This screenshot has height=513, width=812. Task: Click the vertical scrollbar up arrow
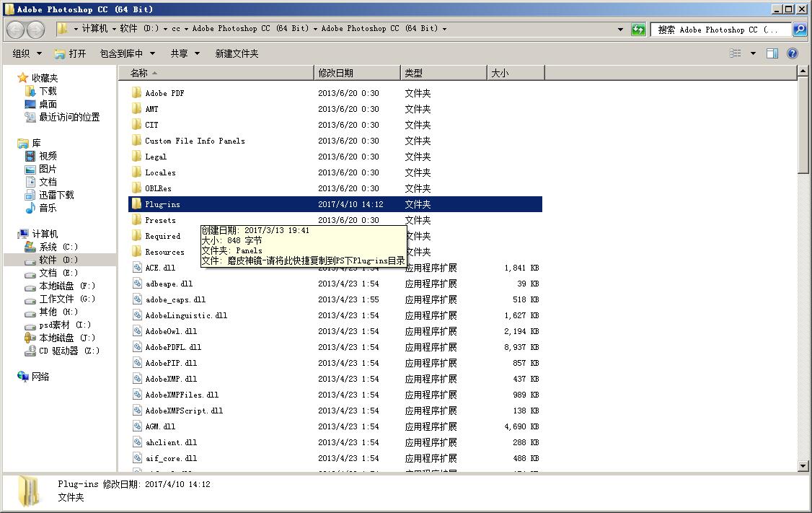(x=803, y=71)
